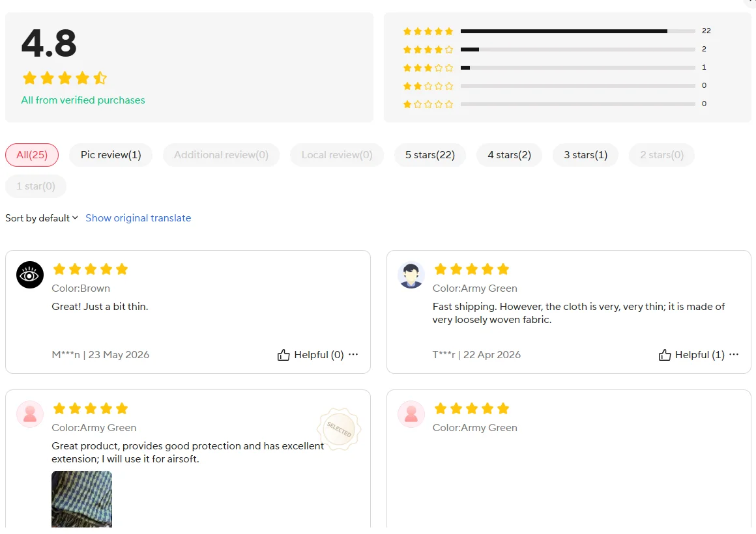Click 'Great! Just a bit thin.' review text
Screen dimensions: 756x534
pos(100,307)
